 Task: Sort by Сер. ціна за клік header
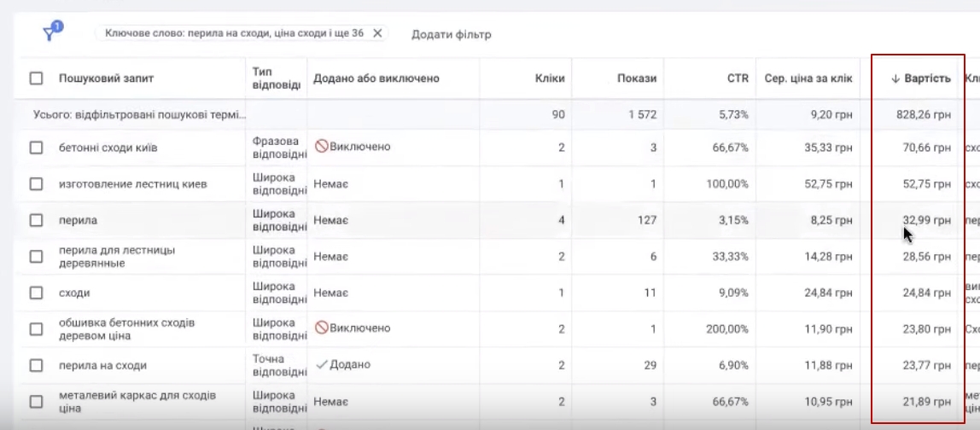(808, 78)
